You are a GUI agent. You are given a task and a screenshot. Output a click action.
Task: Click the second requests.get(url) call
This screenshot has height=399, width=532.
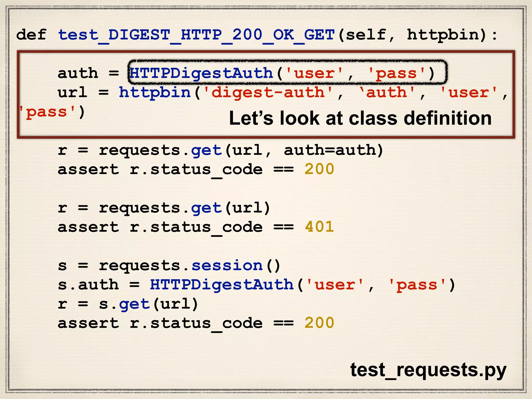coord(184,208)
